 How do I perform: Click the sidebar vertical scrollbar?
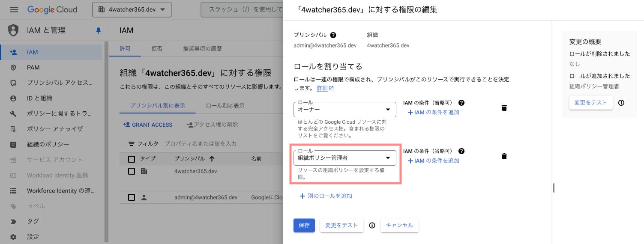click(106, 141)
